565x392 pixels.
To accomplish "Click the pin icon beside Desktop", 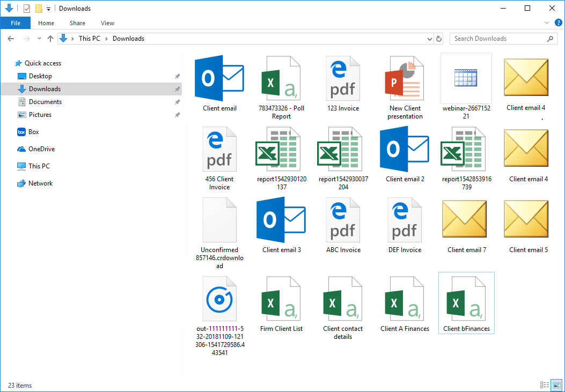I will point(177,76).
